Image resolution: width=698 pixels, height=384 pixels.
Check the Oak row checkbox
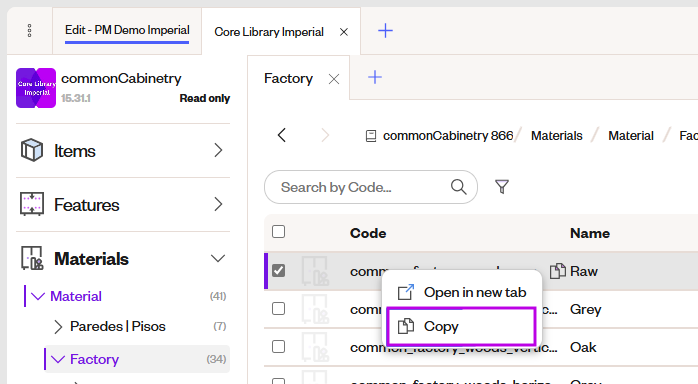(279, 347)
